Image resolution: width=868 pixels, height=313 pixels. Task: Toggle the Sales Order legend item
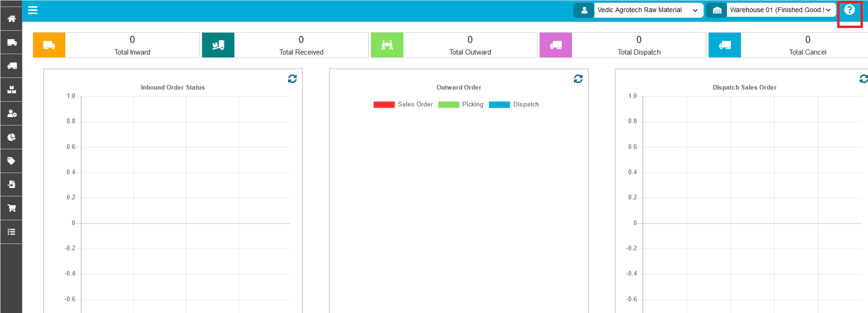tap(403, 104)
